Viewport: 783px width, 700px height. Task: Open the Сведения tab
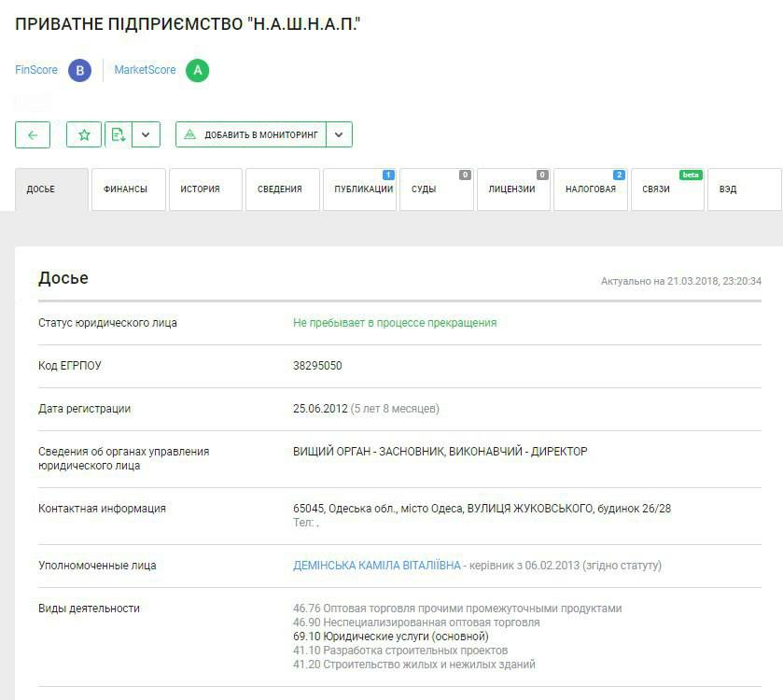(x=282, y=189)
